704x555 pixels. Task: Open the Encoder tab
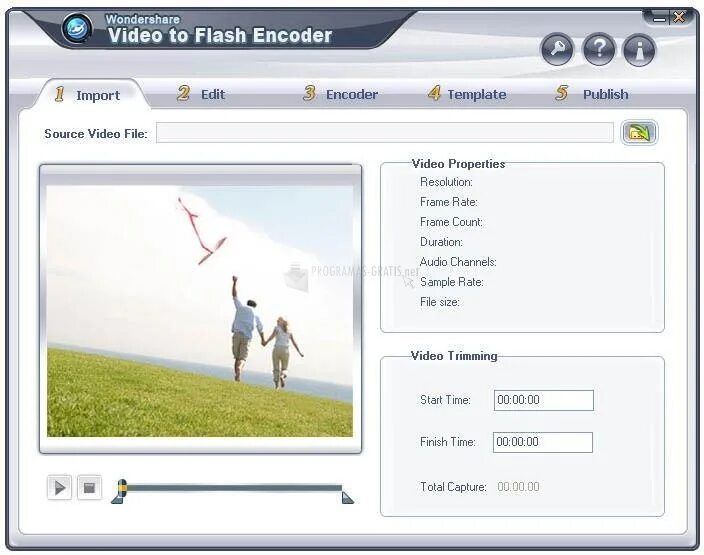pyautogui.click(x=340, y=94)
